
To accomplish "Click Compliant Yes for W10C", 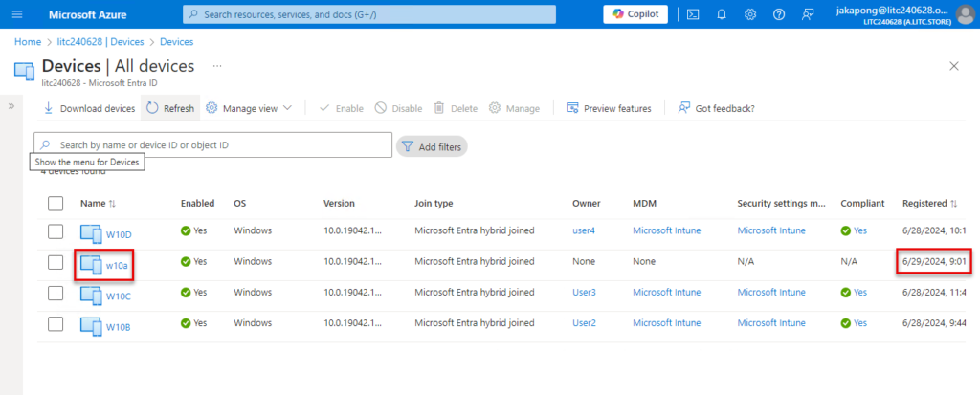I will click(x=854, y=292).
